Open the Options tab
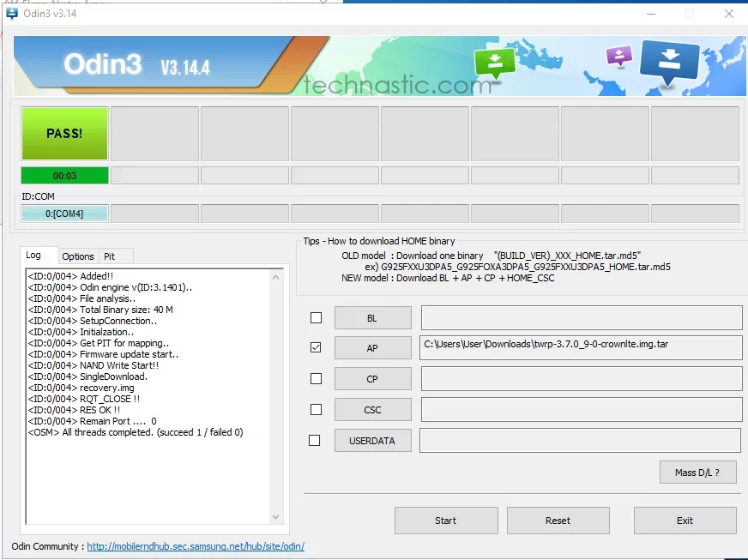This screenshot has width=748, height=560. (78, 256)
